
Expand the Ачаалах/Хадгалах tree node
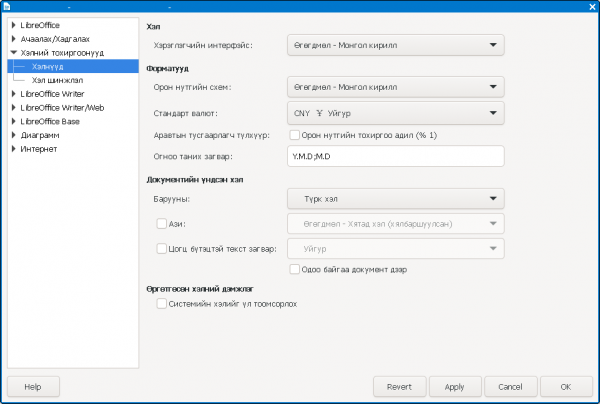[13, 39]
